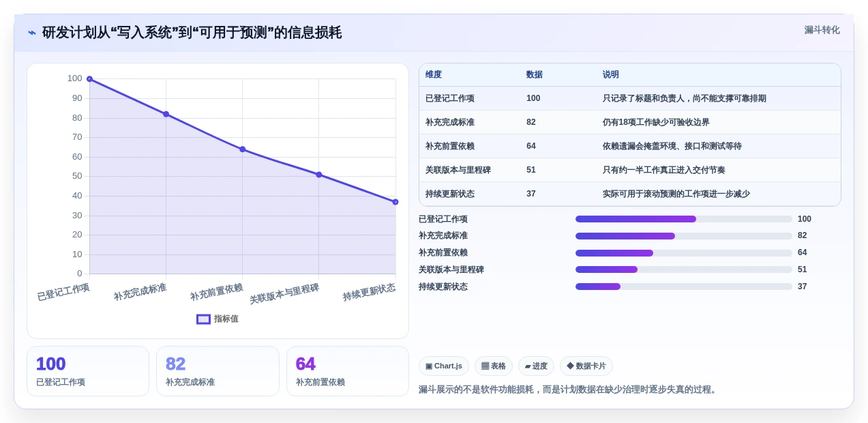The width and height of the screenshot is (868, 423).
Task: Click the 说明 column header
Action: click(611, 74)
